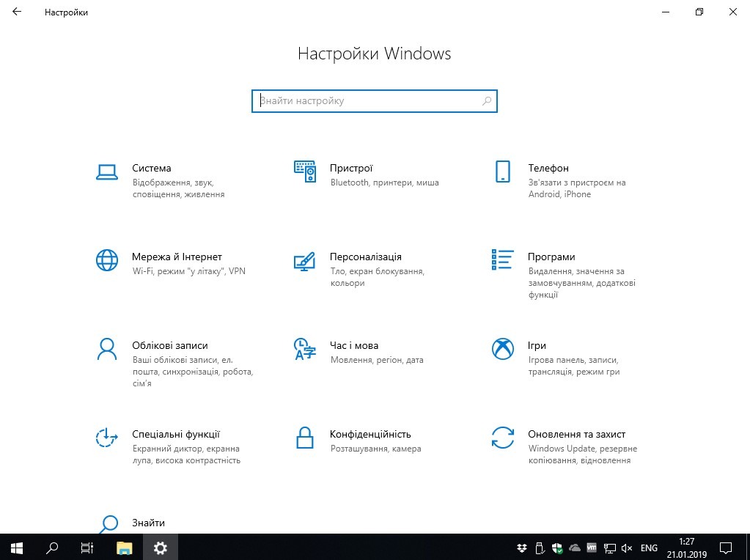Viewport: 750px width, 560px height.
Task: Open Облікові записи person icon
Action: (x=106, y=349)
